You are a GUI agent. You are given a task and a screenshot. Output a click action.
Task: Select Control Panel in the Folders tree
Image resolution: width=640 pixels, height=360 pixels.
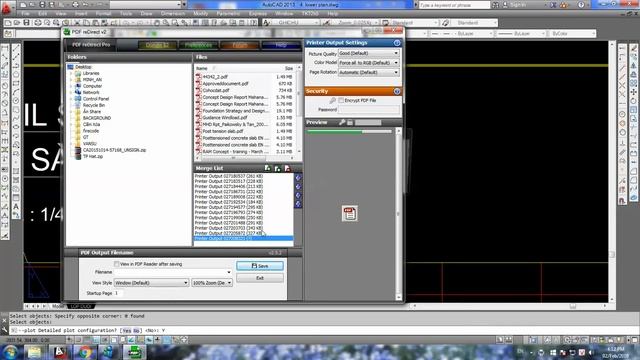point(96,99)
